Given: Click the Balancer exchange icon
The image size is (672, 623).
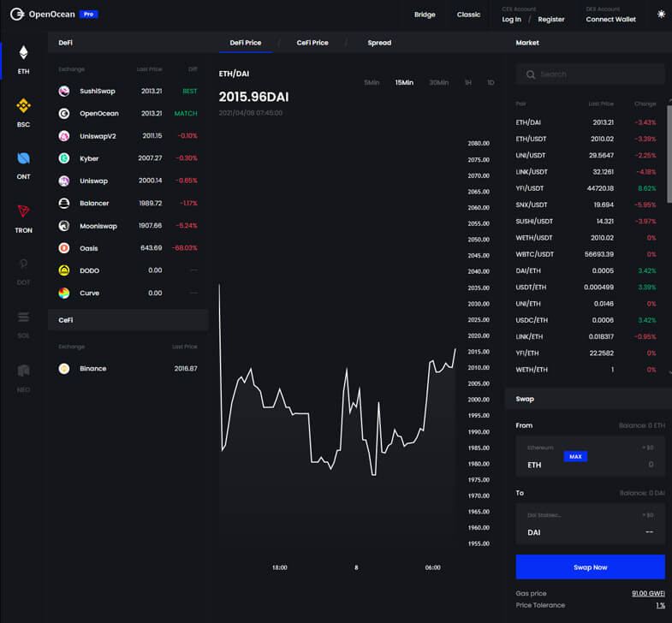Looking at the screenshot, I should tap(64, 203).
